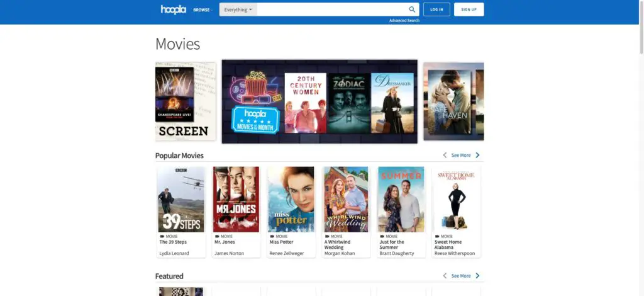This screenshot has height=296, width=644.
Task: Click Morgan Kohan actor name
Action: click(x=340, y=254)
